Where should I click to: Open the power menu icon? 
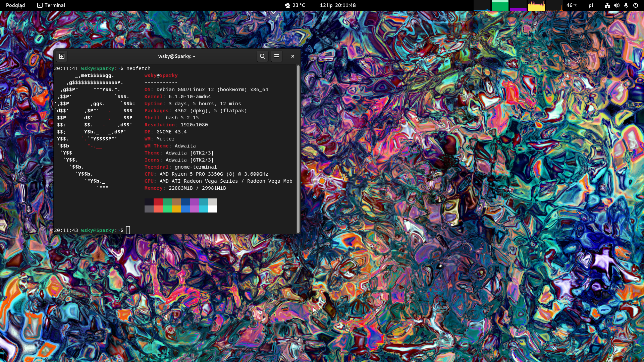(636, 5)
